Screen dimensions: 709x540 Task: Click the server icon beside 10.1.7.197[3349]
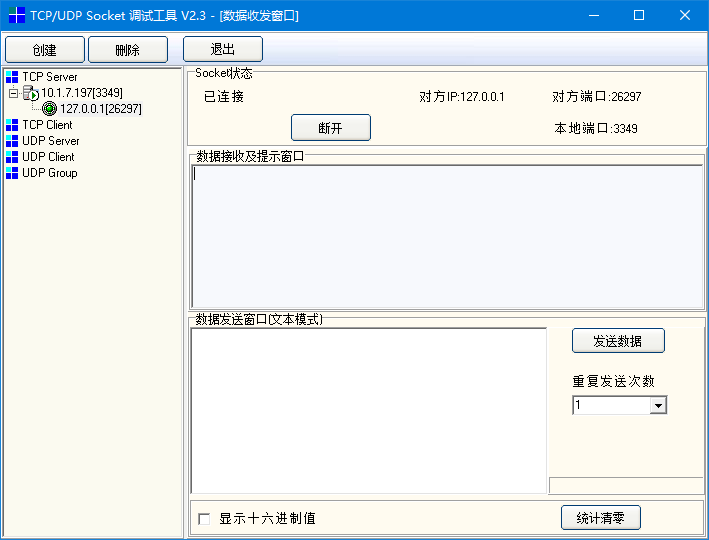click(31, 93)
